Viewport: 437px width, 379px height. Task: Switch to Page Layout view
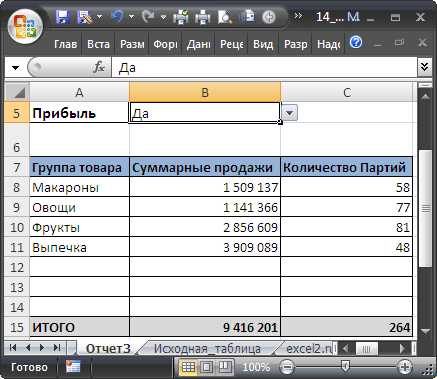tap(207, 367)
